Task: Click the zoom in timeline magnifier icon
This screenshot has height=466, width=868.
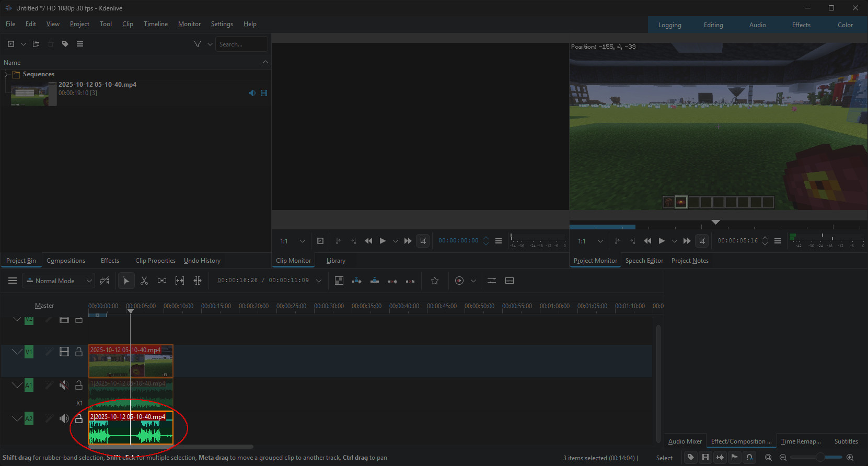Action: point(850,458)
